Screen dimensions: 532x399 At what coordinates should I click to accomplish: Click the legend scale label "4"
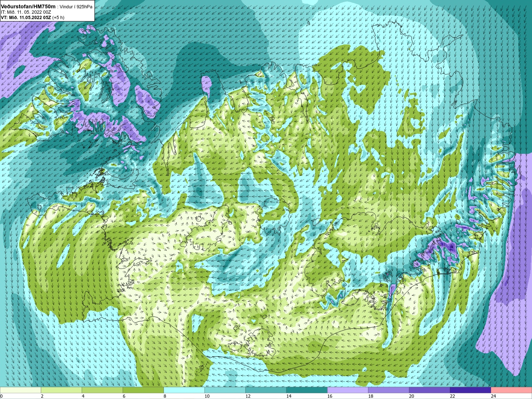(x=83, y=397)
